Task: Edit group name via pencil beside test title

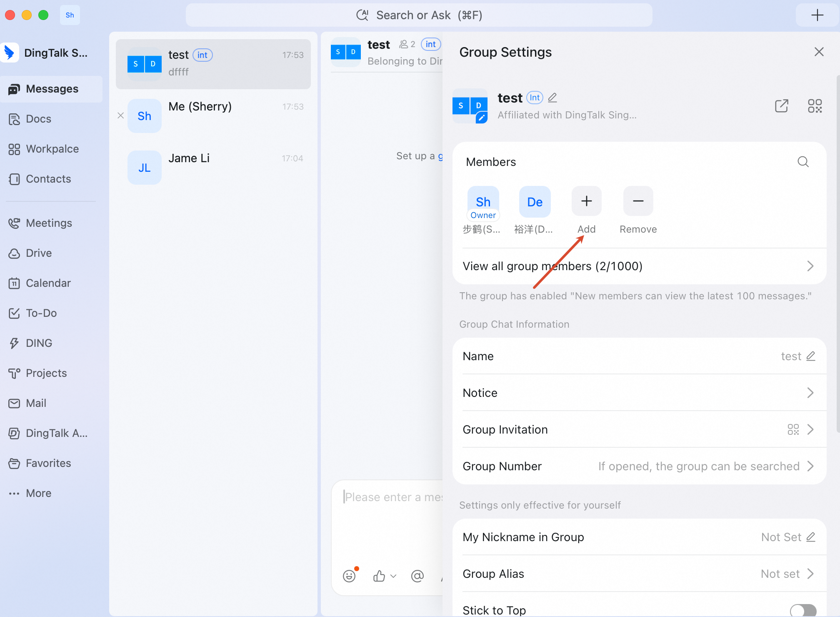Action: (552, 98)
